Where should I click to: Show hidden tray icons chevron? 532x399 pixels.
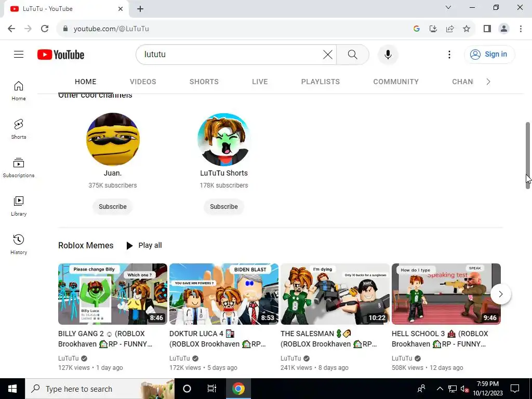point(440,389)
